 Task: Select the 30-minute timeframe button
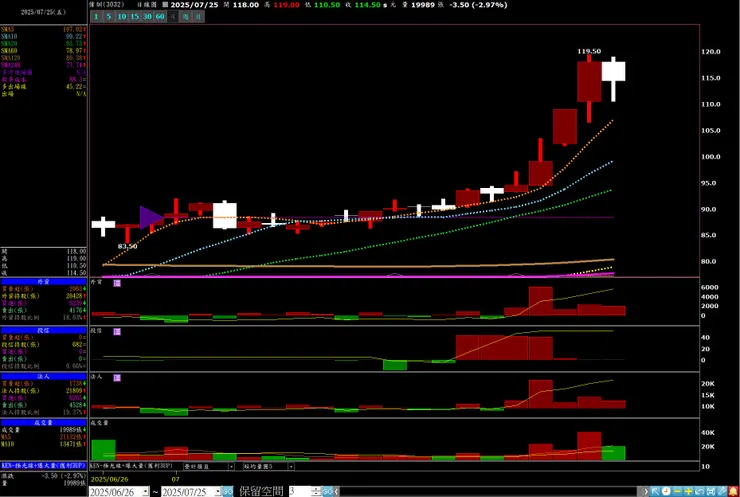pyautogui.click(x=147, y=17)
